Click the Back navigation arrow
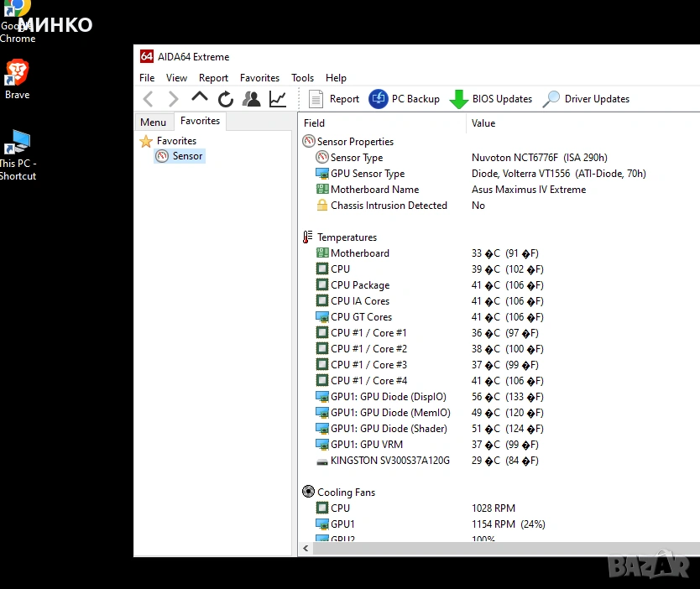This screenshot has width=700, height=589. [x=149, y=99]
